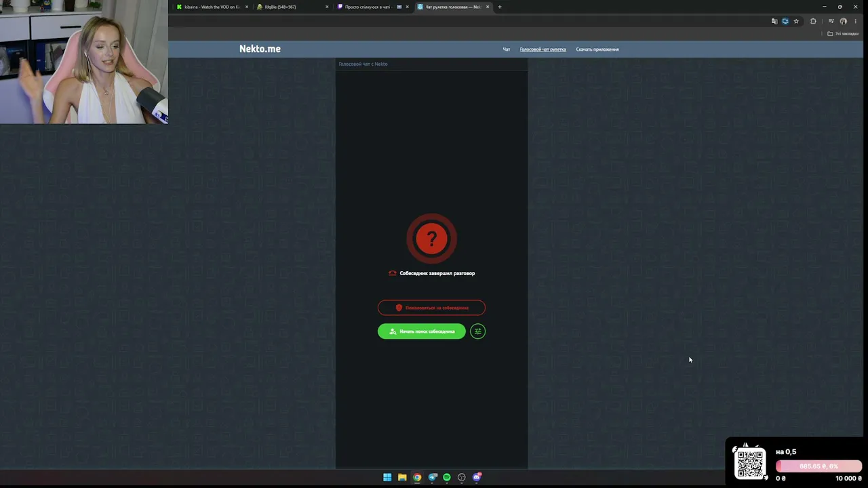Select the Голосовой чат рулетка navigation item

point(542,49)
